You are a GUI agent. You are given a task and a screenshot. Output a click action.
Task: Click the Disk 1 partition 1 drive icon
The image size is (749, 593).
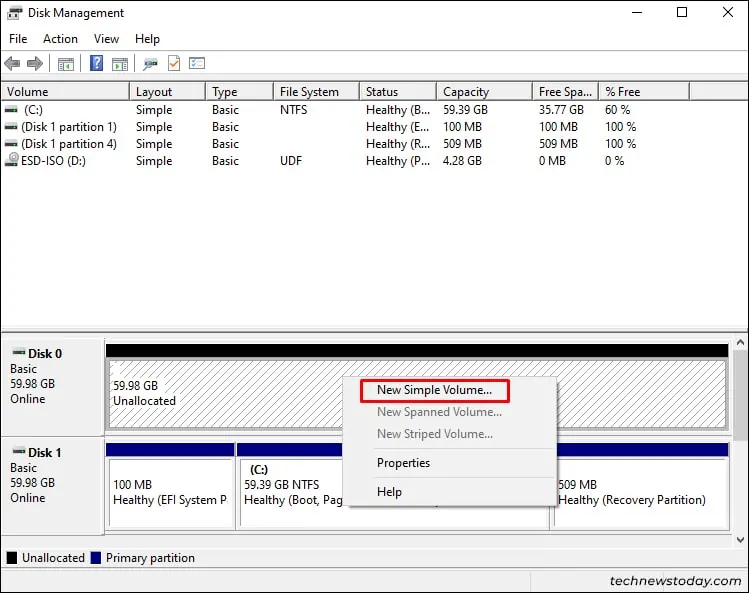[x=11, y=127]
